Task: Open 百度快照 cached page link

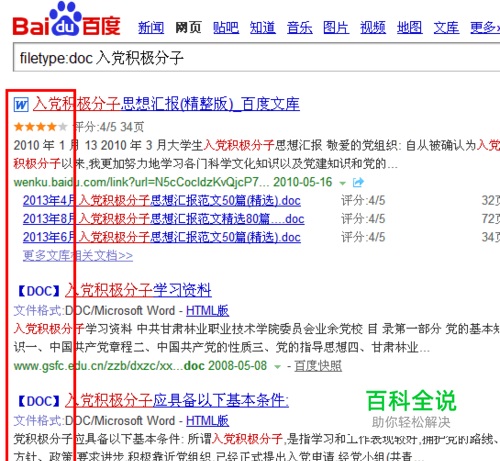Action: (318, 366)
